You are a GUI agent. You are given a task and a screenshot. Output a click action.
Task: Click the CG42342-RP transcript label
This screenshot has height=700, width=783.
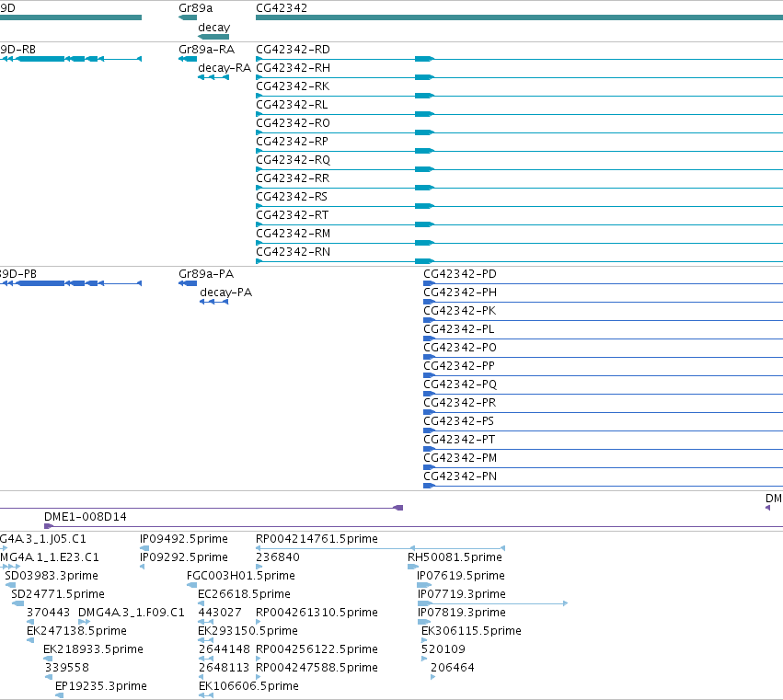292,143
